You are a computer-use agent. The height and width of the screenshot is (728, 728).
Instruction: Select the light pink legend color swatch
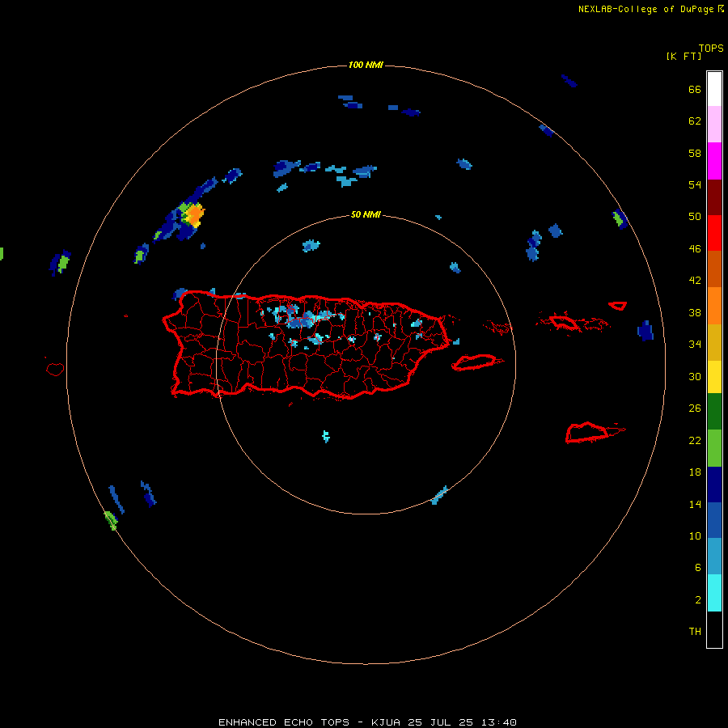tap(714, 124)
